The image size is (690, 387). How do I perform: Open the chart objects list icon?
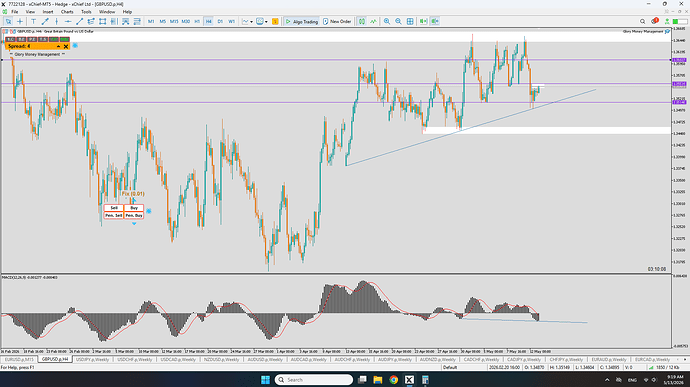point(125,21)
